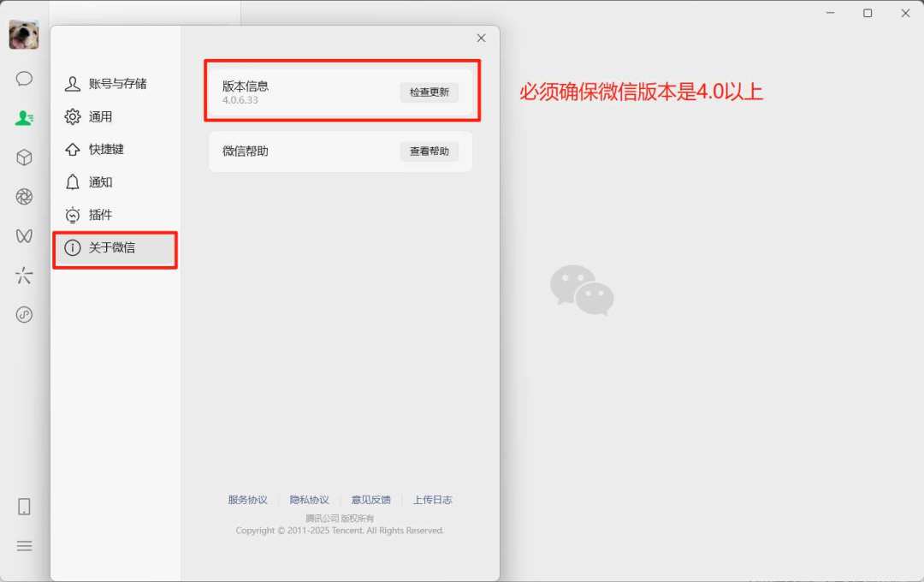Click the 查看帮助 button
924x582 pixels.
pyautogui.click(x=429, y=151)
